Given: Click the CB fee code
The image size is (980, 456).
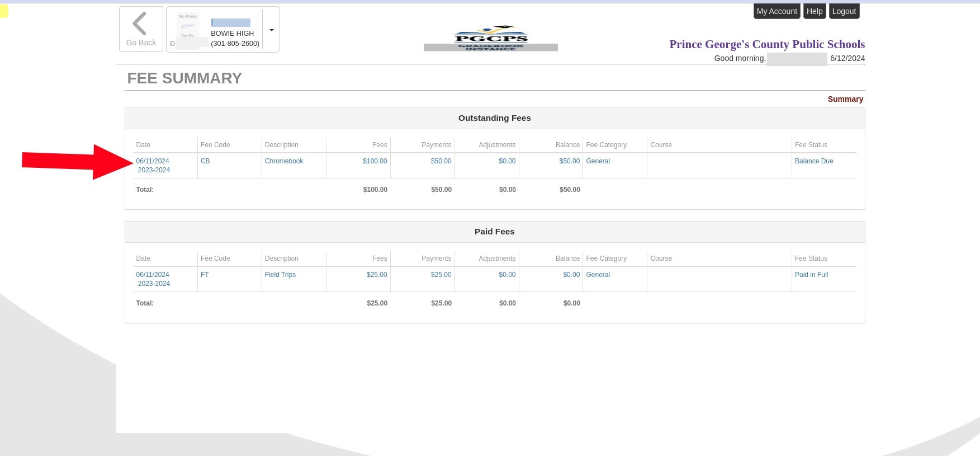Looking at the screenshot, I should [205, 161].
